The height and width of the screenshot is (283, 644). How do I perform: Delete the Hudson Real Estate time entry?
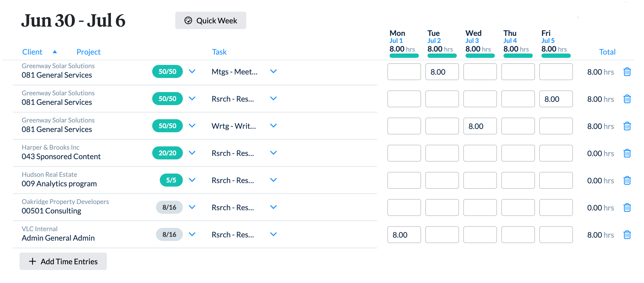click(627, 180)
